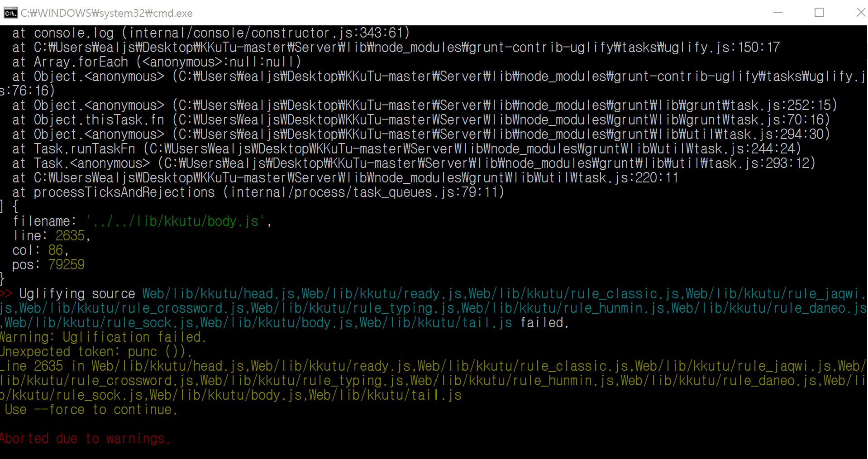
Task: Click the col value 86
Action: click(55, 250)
